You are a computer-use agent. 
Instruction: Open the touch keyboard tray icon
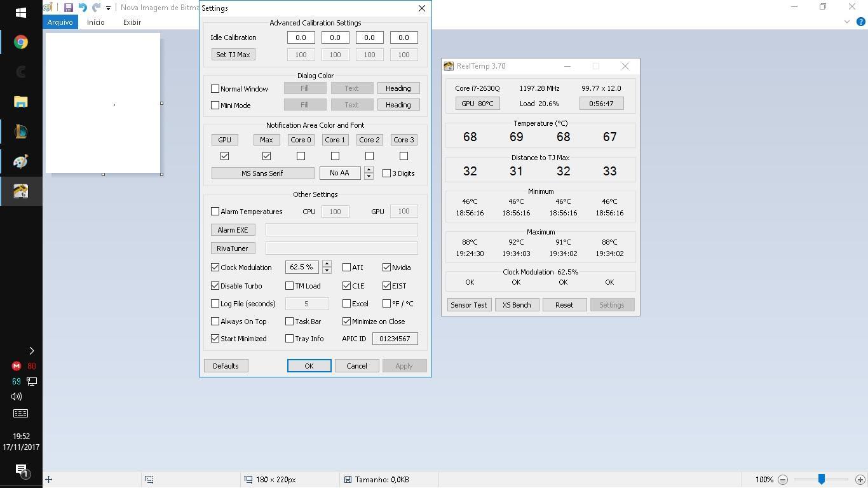21,413
